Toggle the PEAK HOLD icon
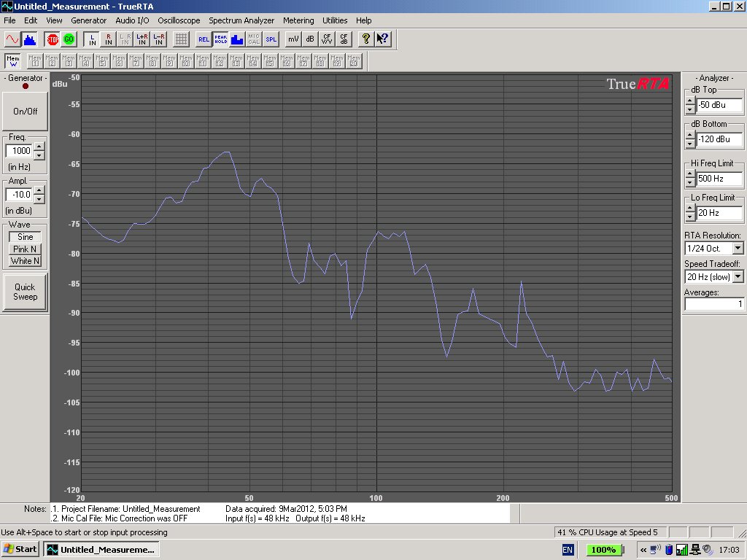747x560 pixels. [x=220, y=39]
